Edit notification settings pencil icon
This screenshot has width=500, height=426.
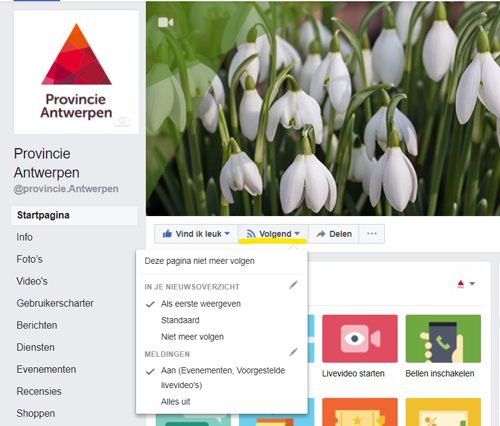(293, 352)
